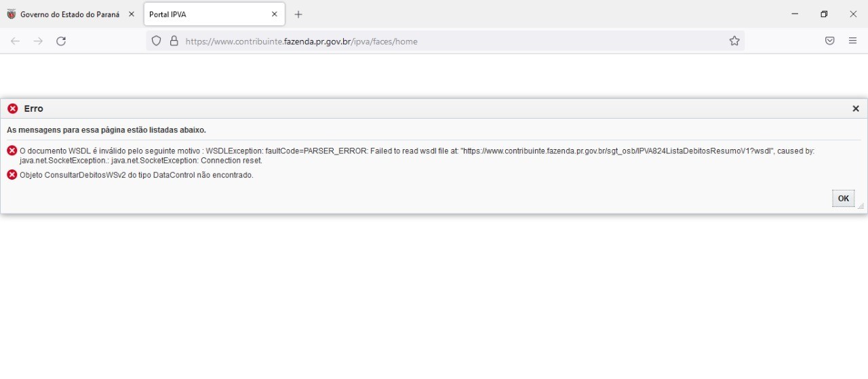Save page to Pocket
Image resolution: width=868 pixels, height=379 pixels.
829,41
